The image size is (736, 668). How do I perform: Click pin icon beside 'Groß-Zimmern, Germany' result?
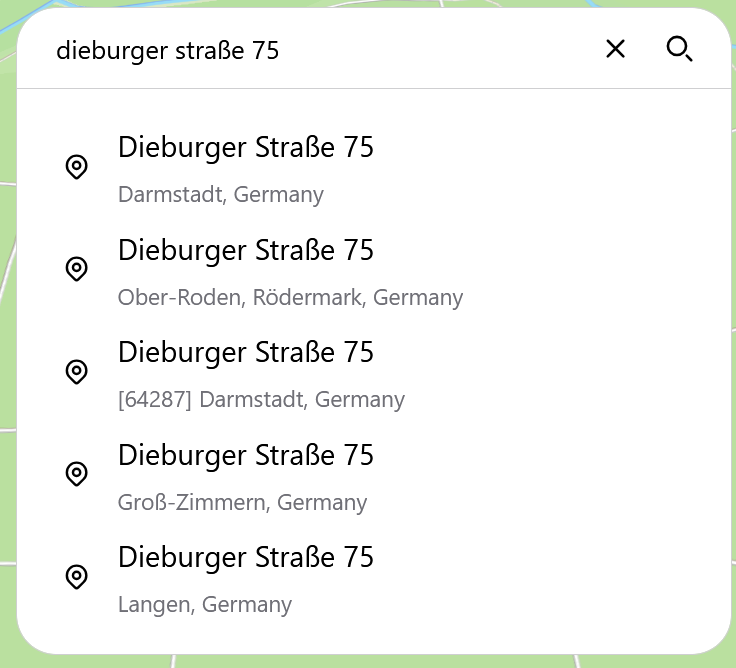76,474
